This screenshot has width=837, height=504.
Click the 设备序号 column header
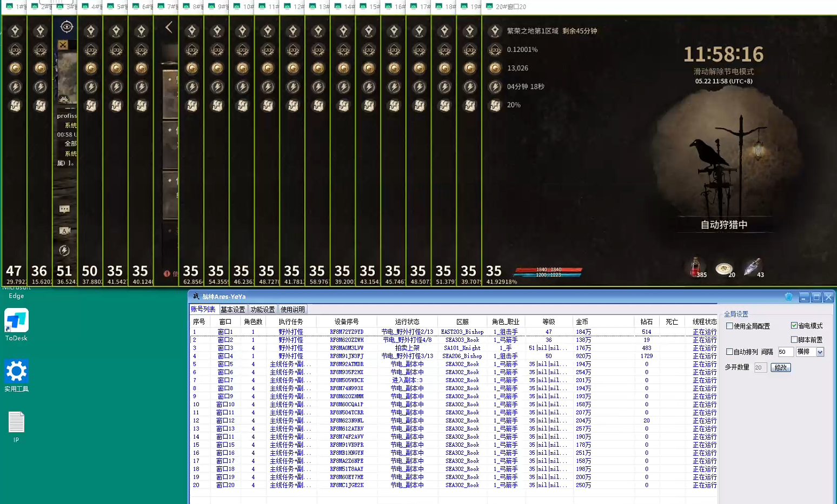click(347, 321)
